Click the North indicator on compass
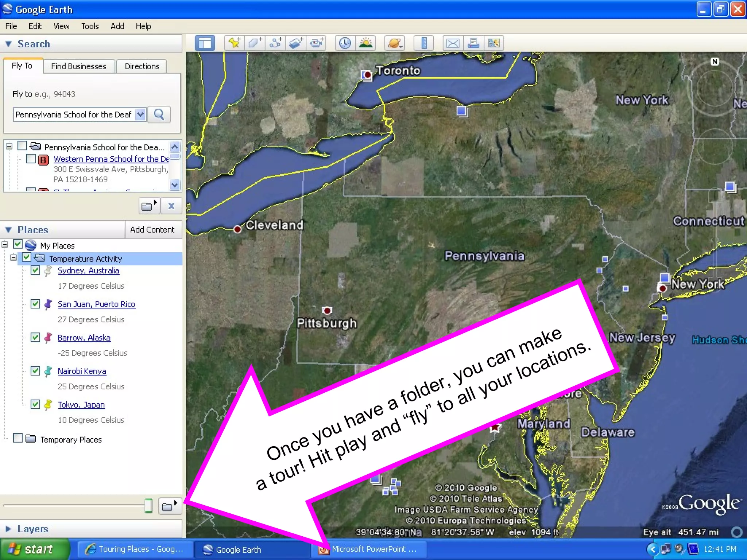 pos(715,61)
